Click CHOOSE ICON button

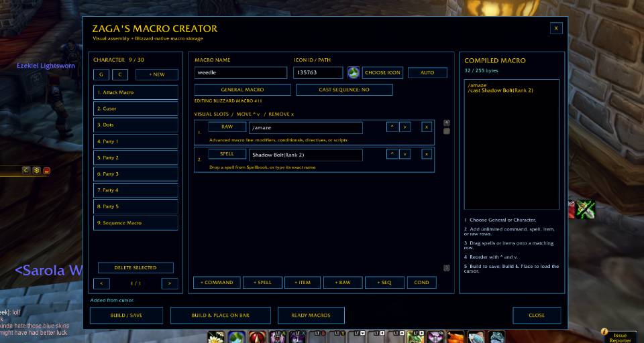[x=382, y=72]
